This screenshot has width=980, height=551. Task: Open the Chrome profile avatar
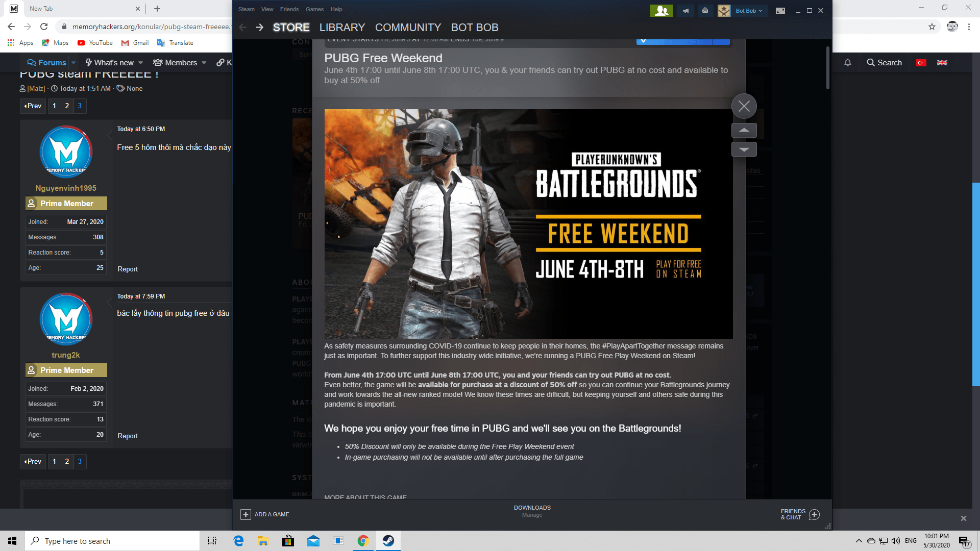click(x=952, y=27)
